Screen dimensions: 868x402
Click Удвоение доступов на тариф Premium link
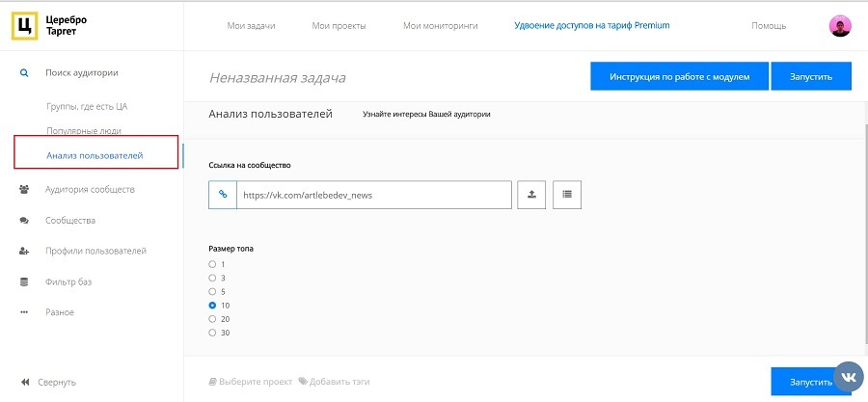coord(592,25)
